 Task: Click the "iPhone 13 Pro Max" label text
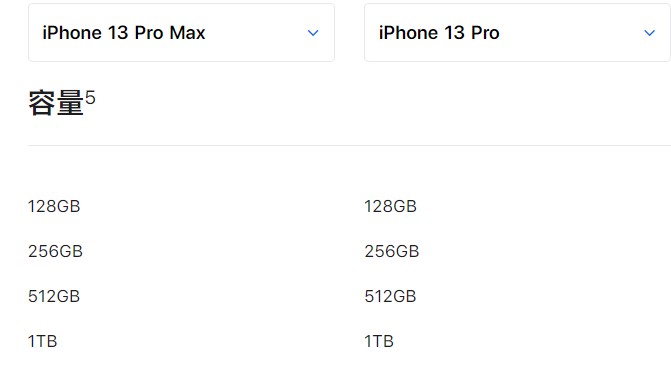click(124, 33)
